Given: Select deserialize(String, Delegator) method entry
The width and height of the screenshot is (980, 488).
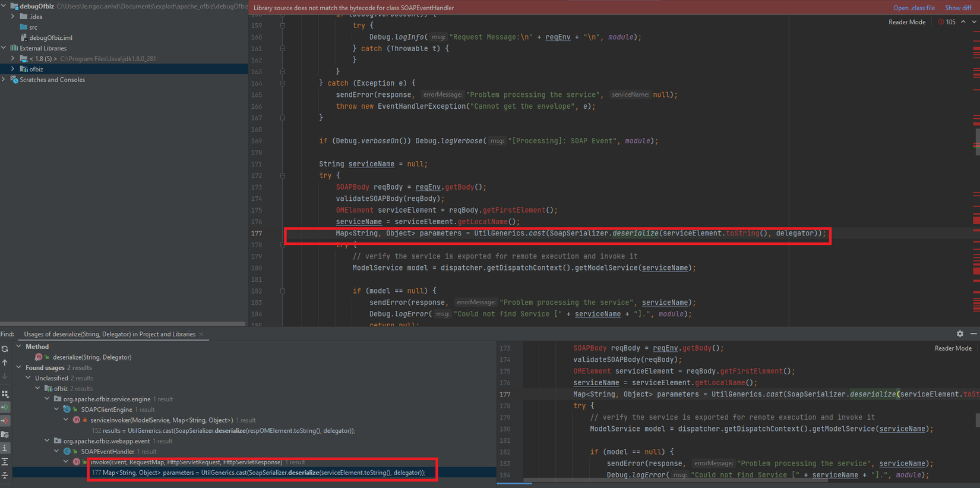Looking at the screenshot, I should (x=92, y=357).
